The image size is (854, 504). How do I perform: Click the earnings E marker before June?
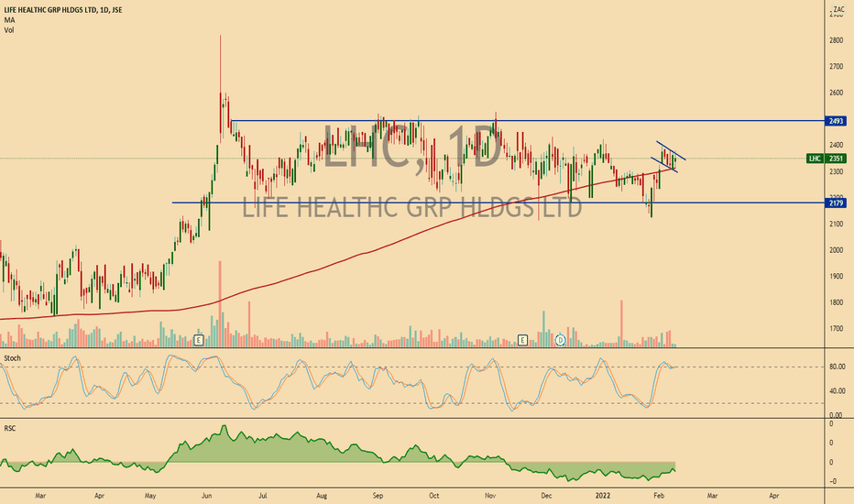click(x=198, y=341)
